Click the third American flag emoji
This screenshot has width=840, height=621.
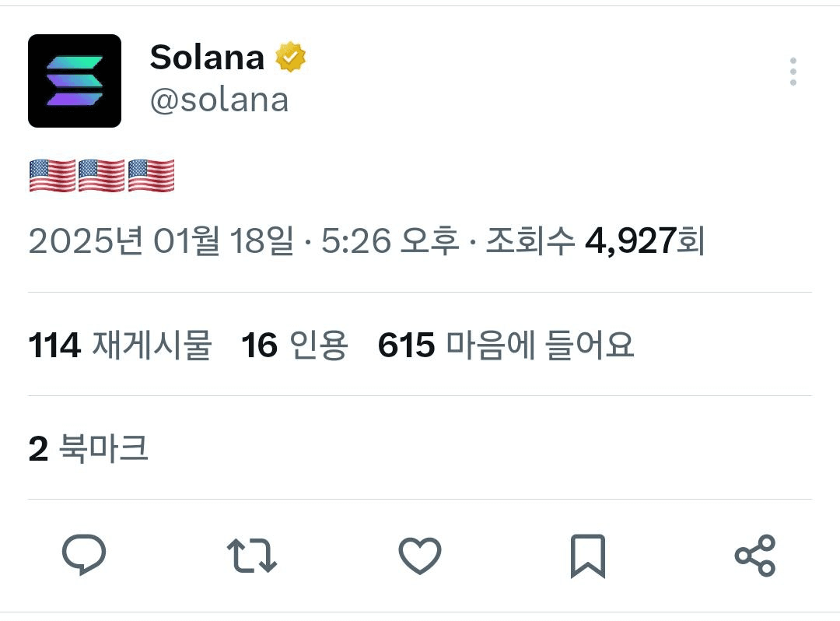[151, 175]
